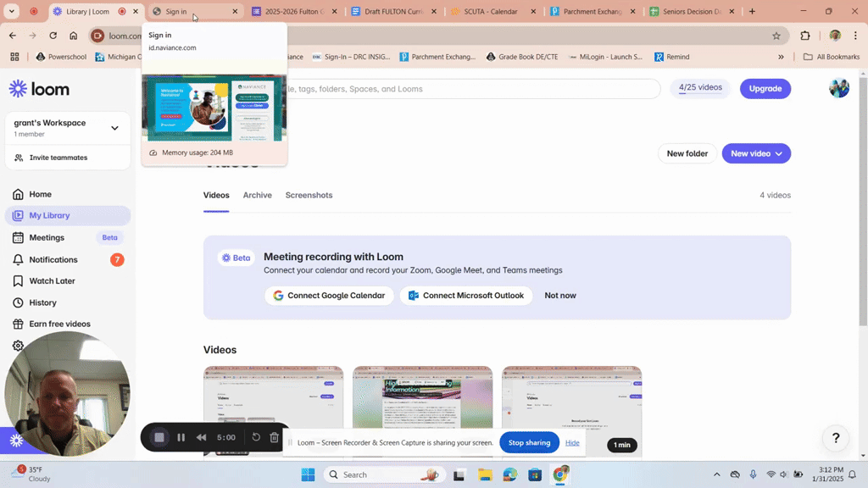Click Connect Google Calendar

[329, 296]
